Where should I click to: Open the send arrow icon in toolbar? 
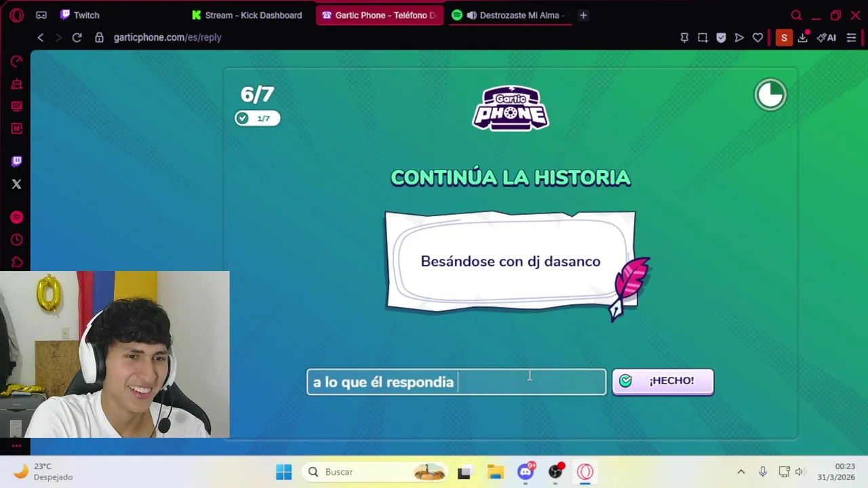pos(739,38)
